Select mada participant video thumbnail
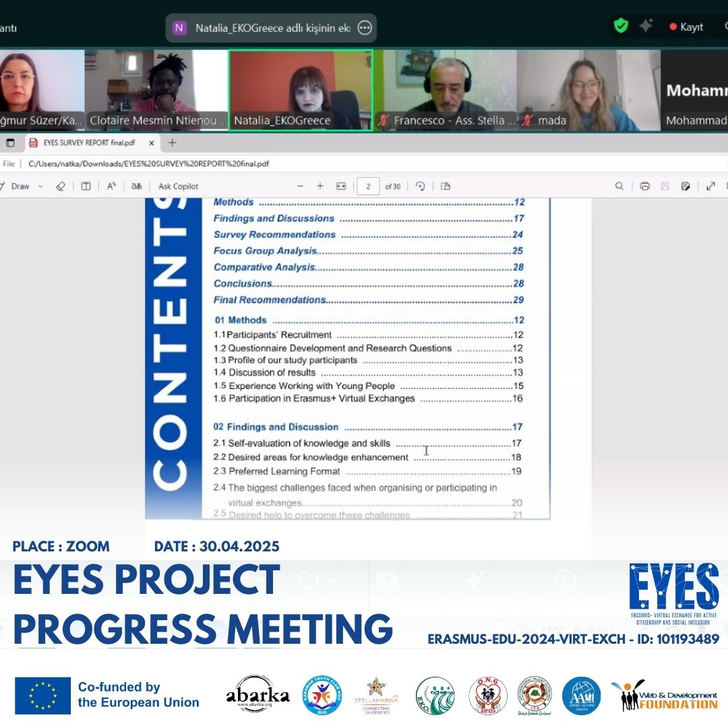This screenshot has width=728, height=728. (x=588, y=90)
